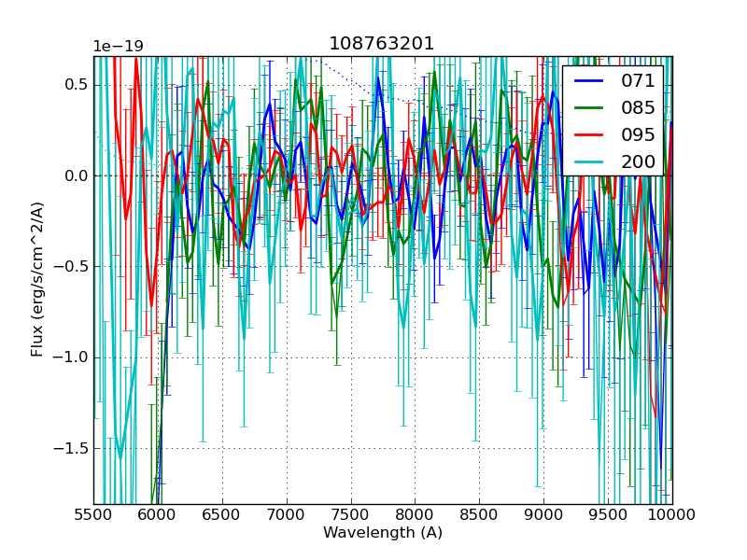
Task: Click the 0.0 y-axis tick label
Action: coord(73,175)
